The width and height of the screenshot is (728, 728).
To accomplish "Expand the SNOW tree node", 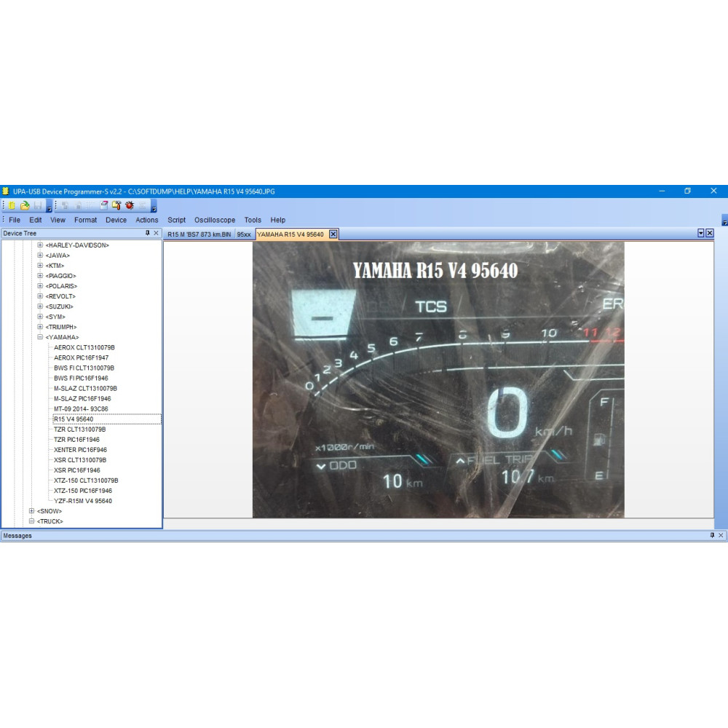I will pos(31,511).
